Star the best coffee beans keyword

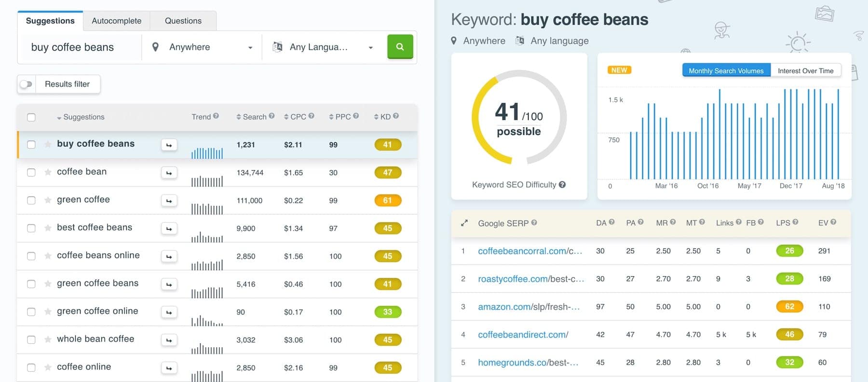tap(48, 228)
